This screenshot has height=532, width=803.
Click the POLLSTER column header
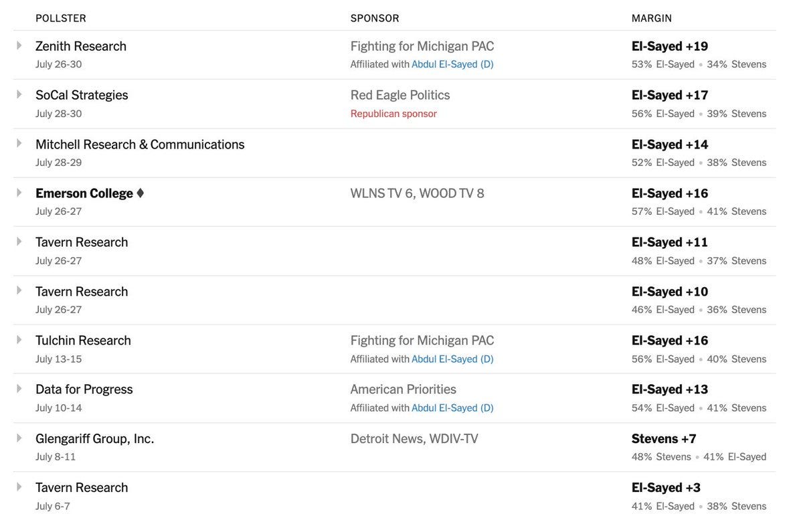click(x=61, y=18)
